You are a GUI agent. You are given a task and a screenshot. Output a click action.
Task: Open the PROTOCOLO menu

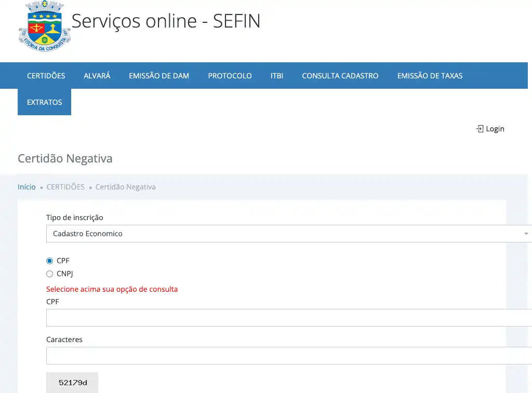(230, 76)
